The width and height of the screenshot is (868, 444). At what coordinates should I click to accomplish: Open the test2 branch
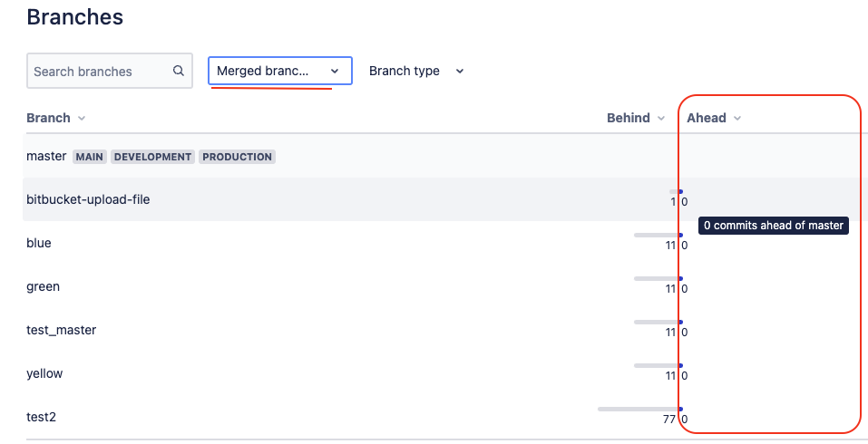[42, 417]
